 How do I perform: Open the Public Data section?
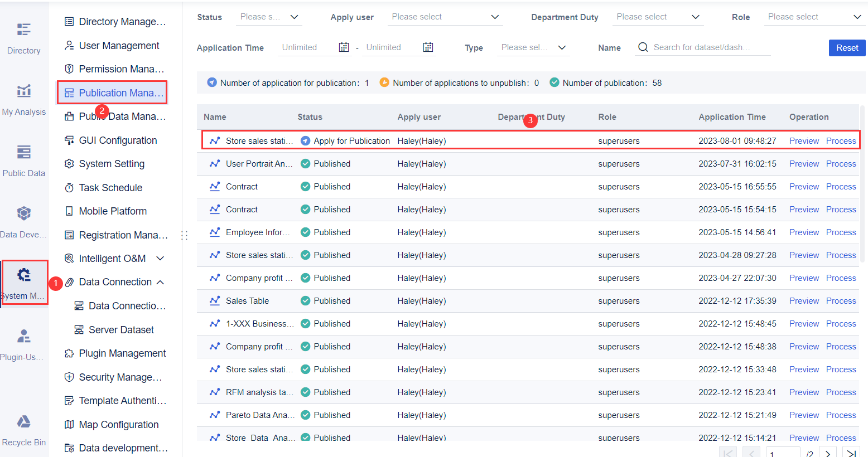pyautogui.click(x=23, y=159)
